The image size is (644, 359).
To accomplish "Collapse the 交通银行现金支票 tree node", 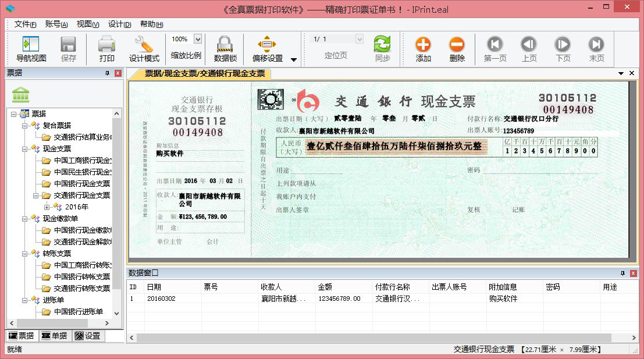I will [35, 196].
